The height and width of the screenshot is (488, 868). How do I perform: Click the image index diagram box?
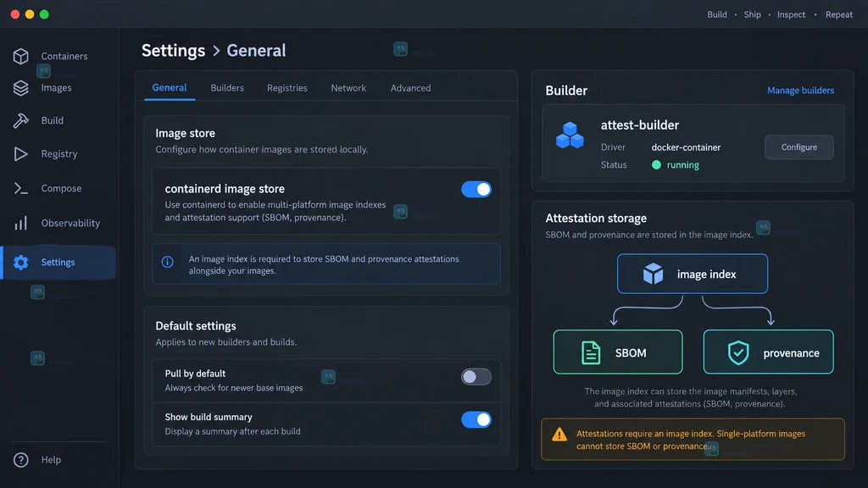(x=693, y=274)
